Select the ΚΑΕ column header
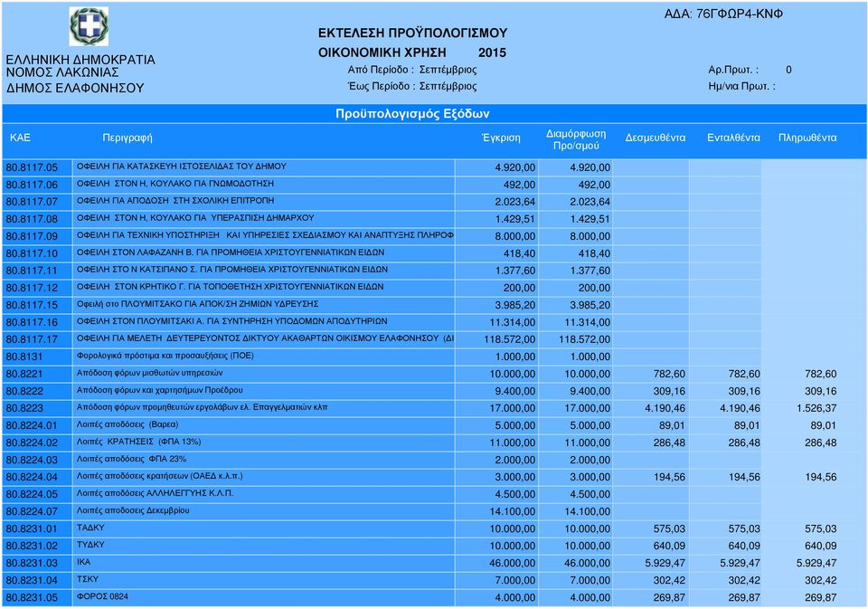The width and height of the screenshot is (868, 609). pos(20,138)
